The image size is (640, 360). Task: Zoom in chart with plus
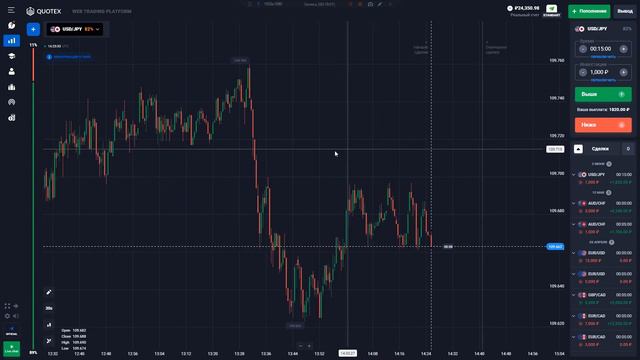[x=309, y=346]
